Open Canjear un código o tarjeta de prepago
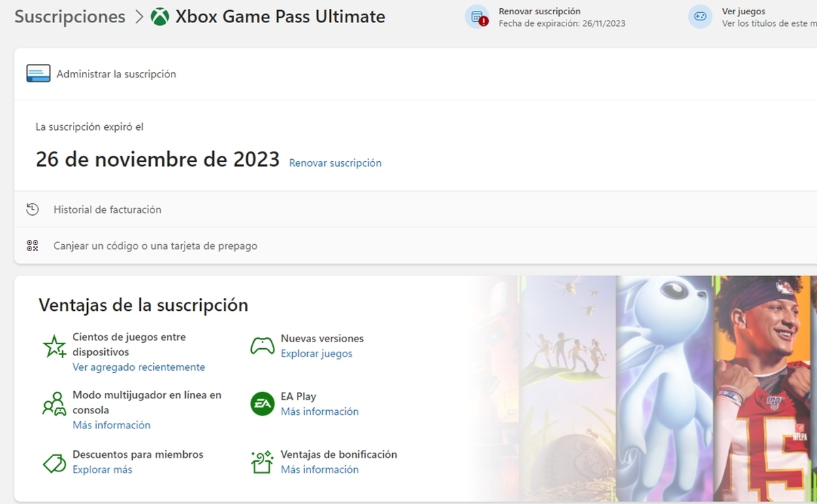 point(155,246)
